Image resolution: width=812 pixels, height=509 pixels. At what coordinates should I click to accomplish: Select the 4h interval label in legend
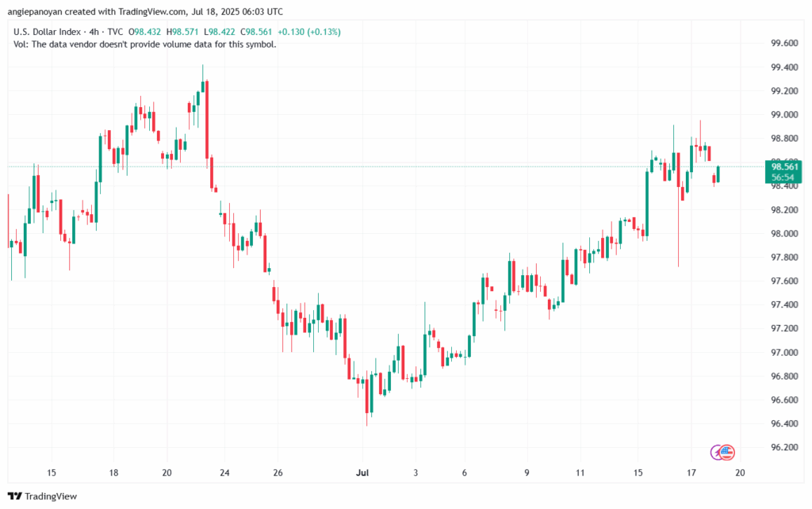tap(94, 31)
